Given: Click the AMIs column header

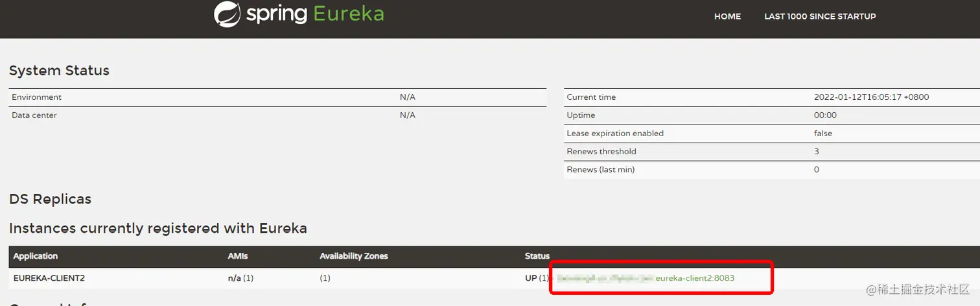Looking at the screenshot, I should (x=238, y=256).
